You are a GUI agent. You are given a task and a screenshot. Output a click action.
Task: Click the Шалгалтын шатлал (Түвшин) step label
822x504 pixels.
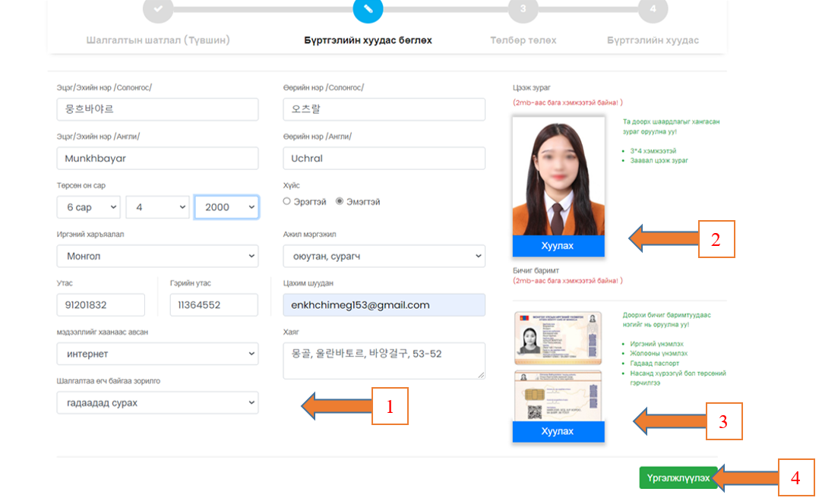point(158,40)
